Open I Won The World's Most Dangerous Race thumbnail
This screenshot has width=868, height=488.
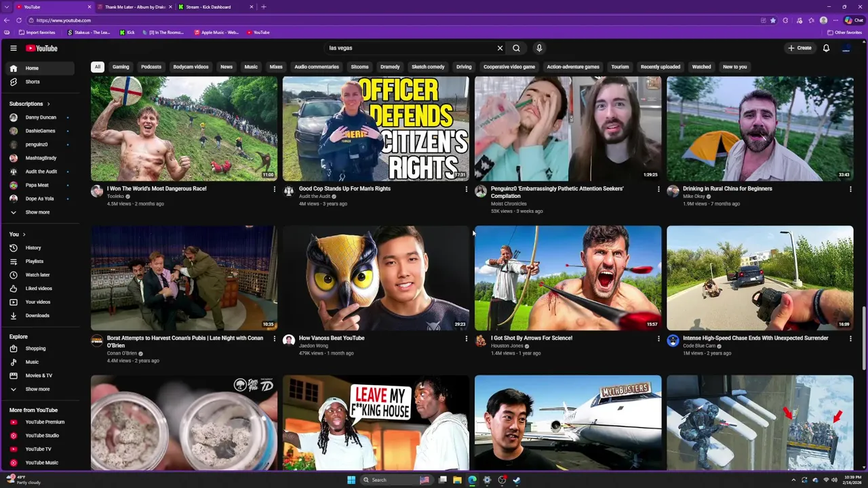click(184, 128)
